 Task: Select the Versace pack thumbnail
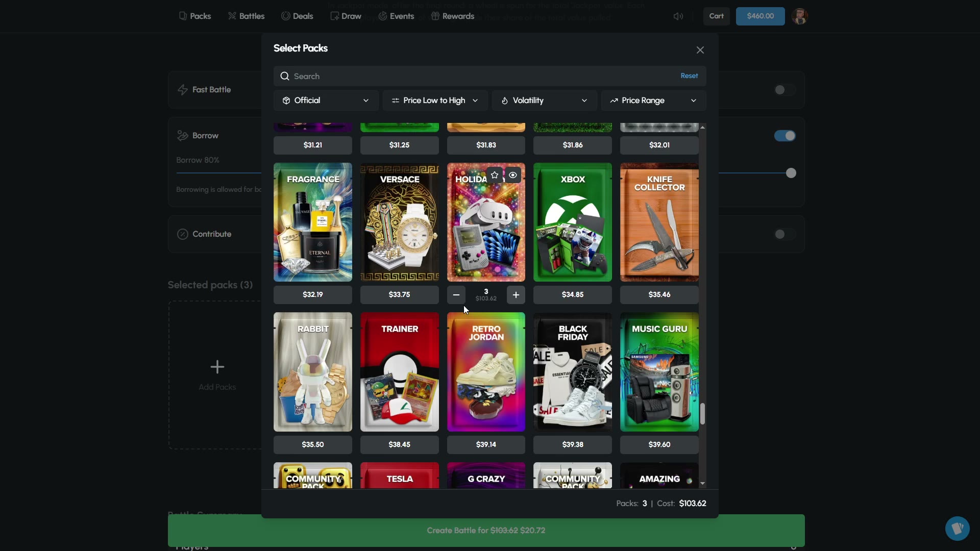(400, 222)
